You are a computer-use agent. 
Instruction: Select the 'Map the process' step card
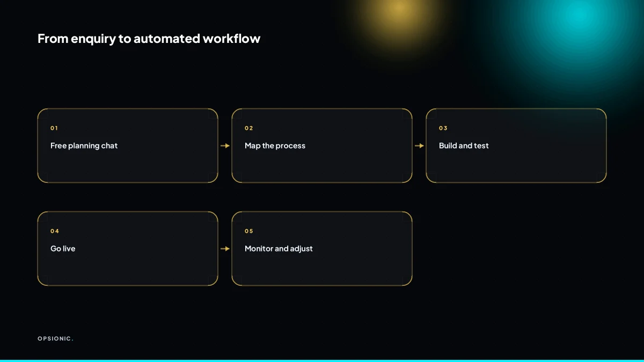(322, 145)
